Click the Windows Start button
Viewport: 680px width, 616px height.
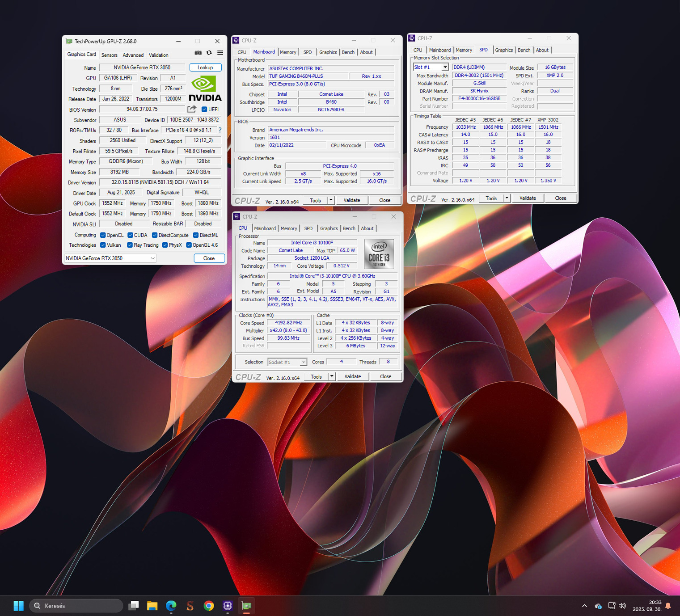[18, 606]
